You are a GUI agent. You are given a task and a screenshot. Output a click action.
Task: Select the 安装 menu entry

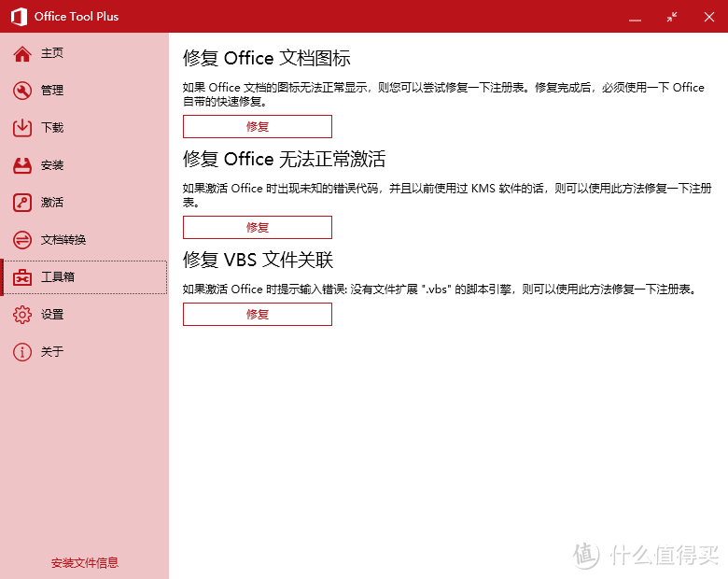click(85, 165)
